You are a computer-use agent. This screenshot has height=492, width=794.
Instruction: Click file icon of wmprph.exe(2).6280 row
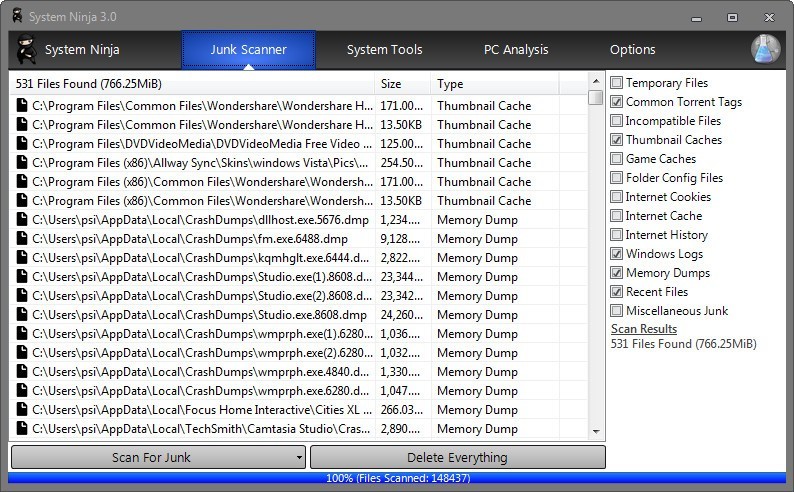(22, 352)
